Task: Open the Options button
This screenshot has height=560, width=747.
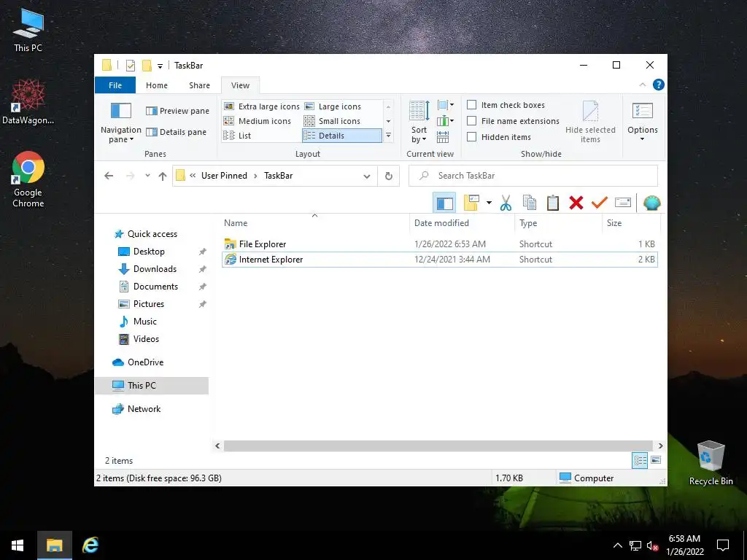Action: point(642,122)
